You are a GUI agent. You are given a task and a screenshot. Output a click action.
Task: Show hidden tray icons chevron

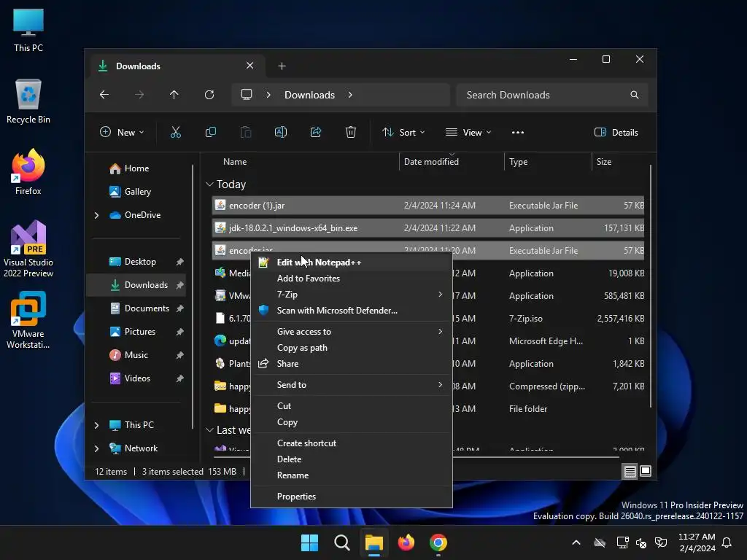point(576,542)
